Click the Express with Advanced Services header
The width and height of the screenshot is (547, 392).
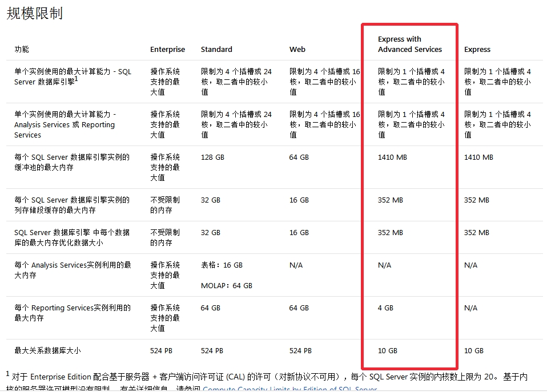click(x=410, y=44)
